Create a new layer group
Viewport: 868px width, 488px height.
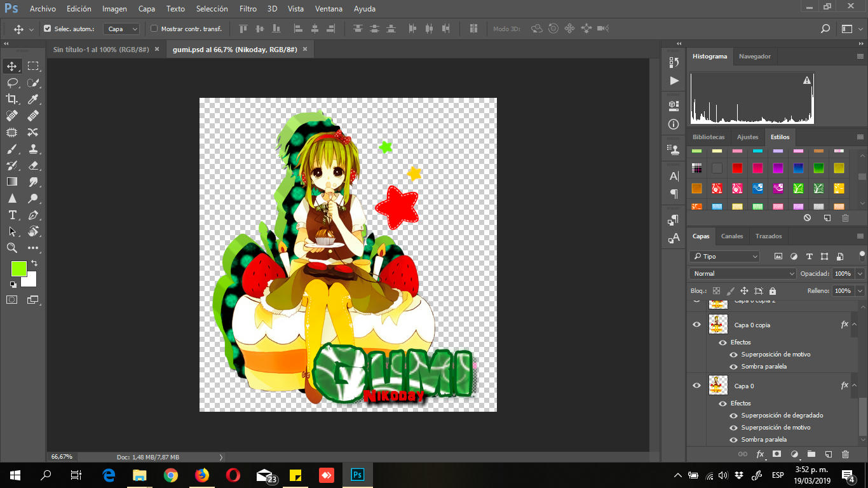(811, 454)
